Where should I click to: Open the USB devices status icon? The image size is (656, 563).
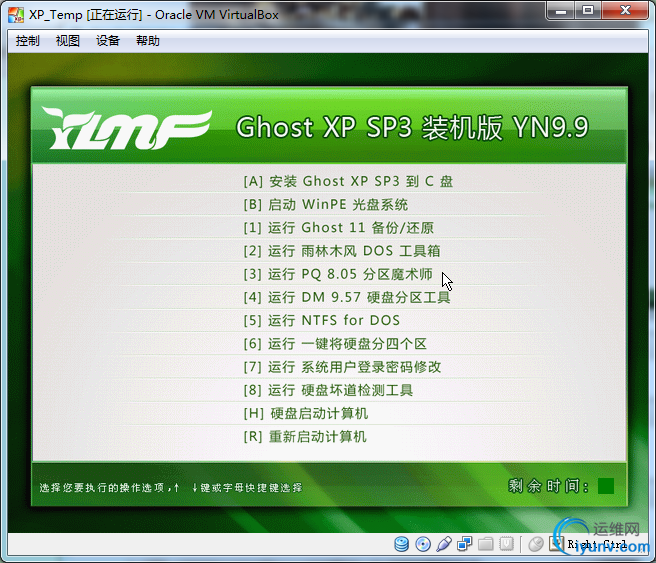pyautogui.click(x=444, y=544)
